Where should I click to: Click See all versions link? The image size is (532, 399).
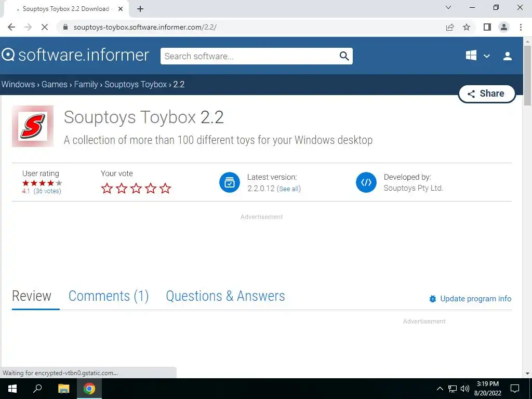(x=289, y=189)
